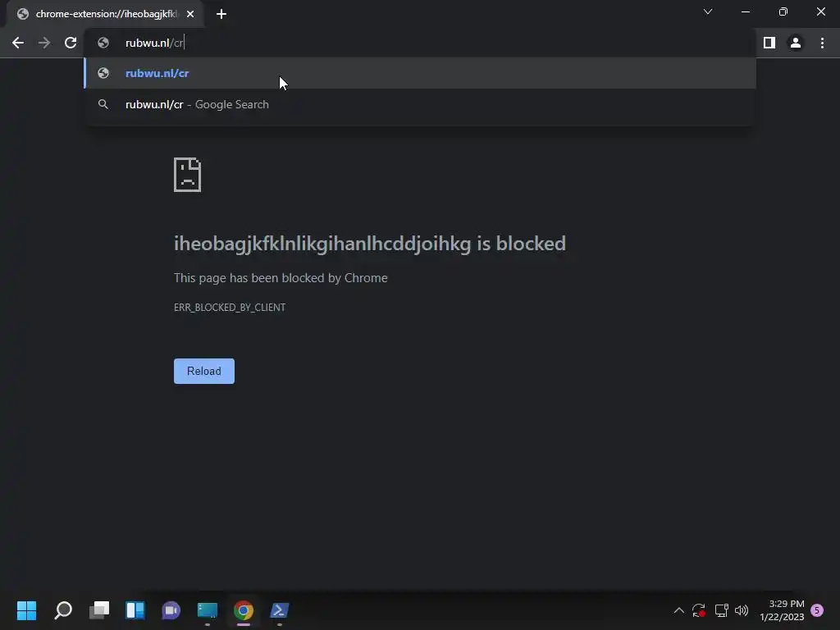Open the clock showing 3:29 PM

coord(782,610)
